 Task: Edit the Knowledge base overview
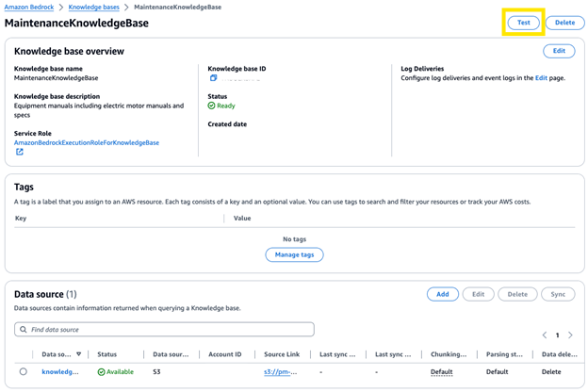point(559,51)
